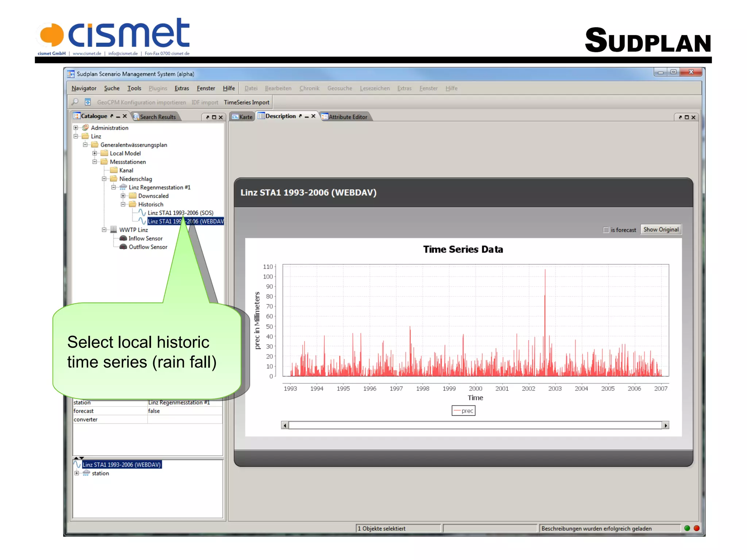
Task: Click the Inflow Sensor icon
Action: [x=123, y=238]
